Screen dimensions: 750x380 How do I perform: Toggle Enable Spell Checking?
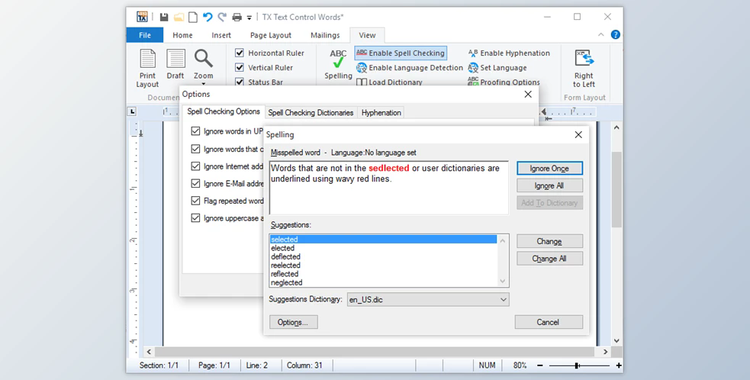pos(401,53)
